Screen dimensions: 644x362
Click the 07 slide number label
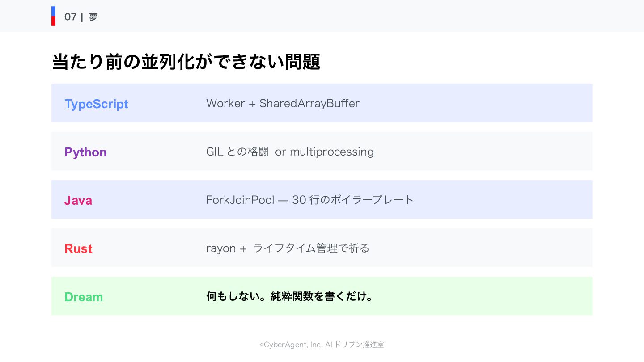(70, 17)
